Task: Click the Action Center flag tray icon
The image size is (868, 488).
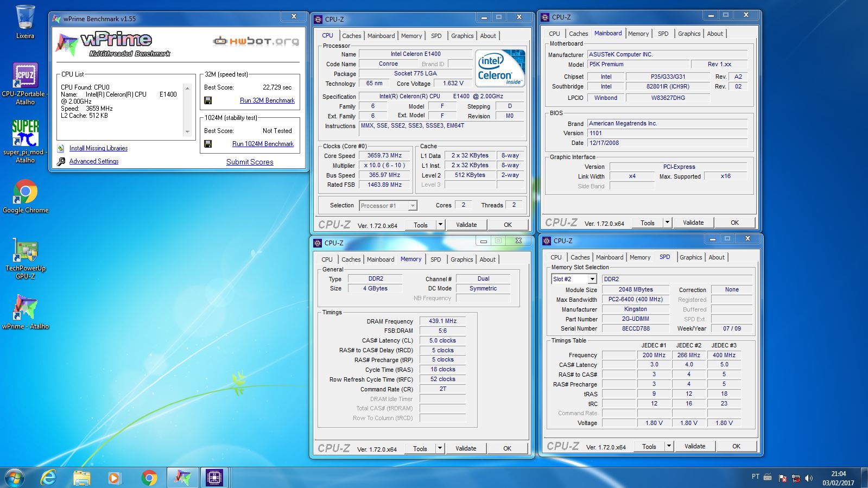Action: pyautogui.click(x=783, y=478)
